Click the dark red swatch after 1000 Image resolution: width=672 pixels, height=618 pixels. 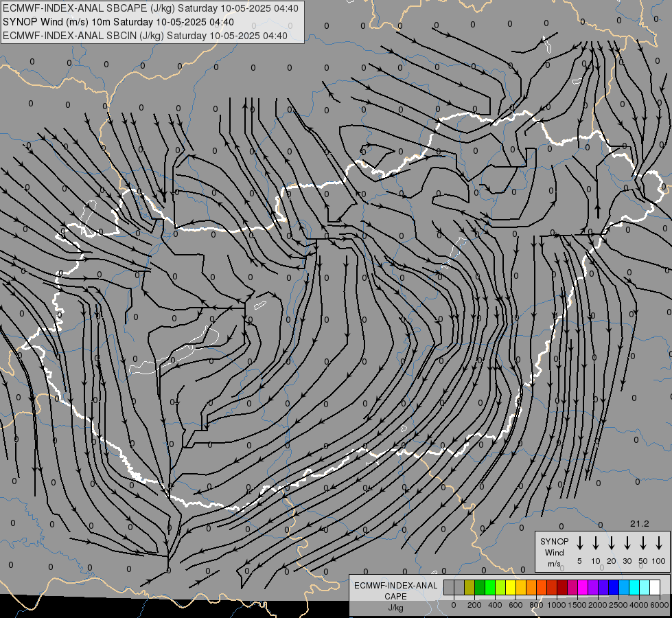pos(562,587)
